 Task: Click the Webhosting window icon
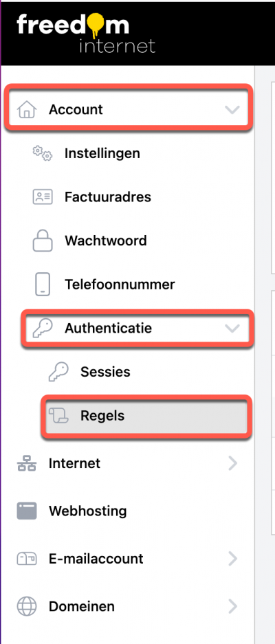(x=27, y=511)
